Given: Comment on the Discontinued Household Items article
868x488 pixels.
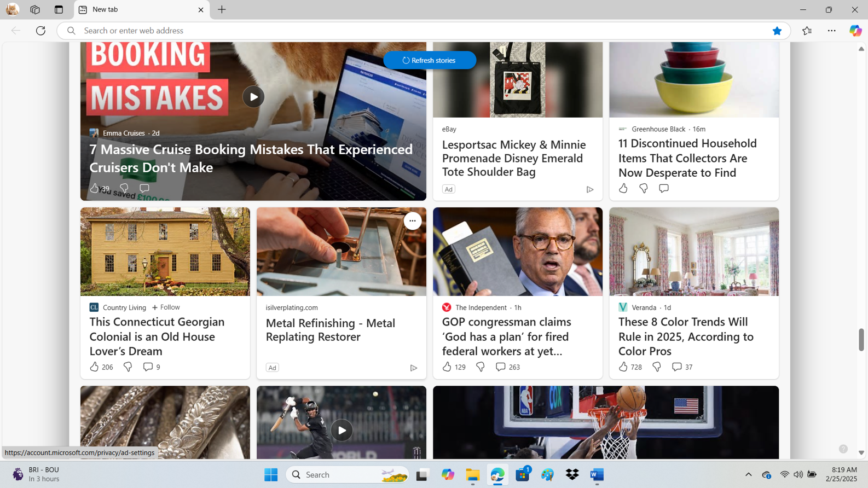Looking at the screenshot, I should tap(664, 188).
